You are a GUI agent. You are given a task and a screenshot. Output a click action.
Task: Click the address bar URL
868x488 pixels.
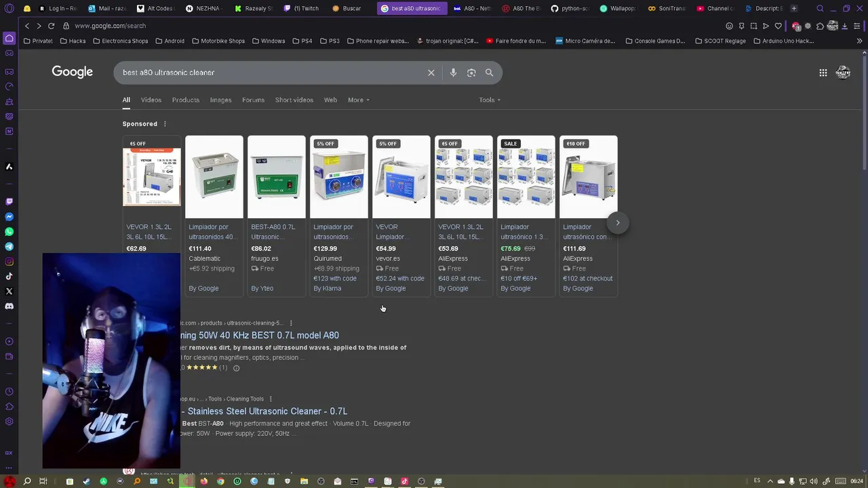click(x=110, y=26)
